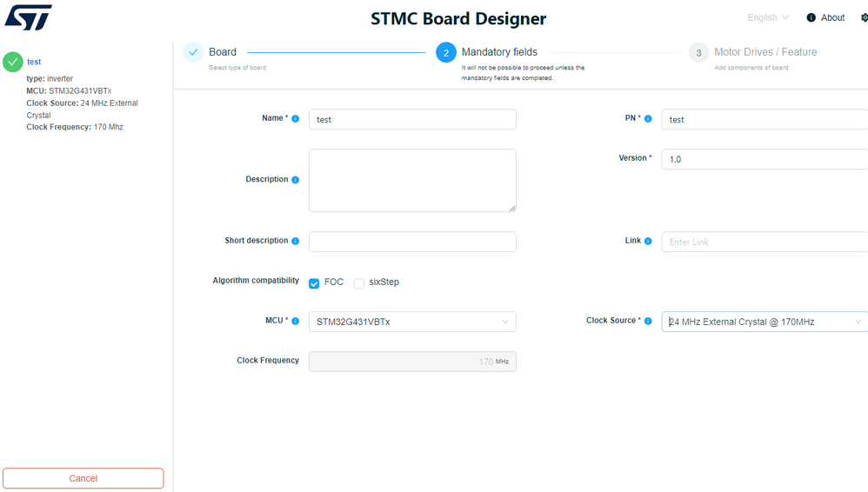Screen dimensions: 868x492
Task: Click the Version input field
Action: tap(765, 159)
